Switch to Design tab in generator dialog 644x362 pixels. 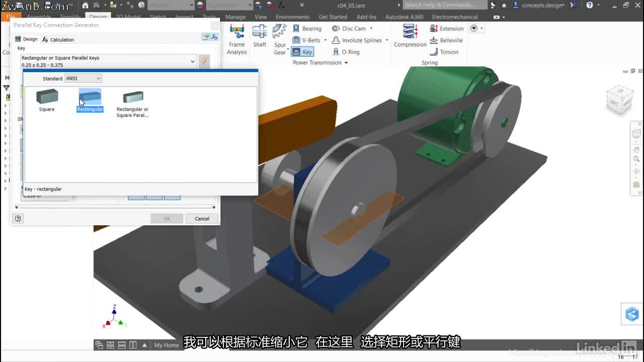[x=26, y=39]
